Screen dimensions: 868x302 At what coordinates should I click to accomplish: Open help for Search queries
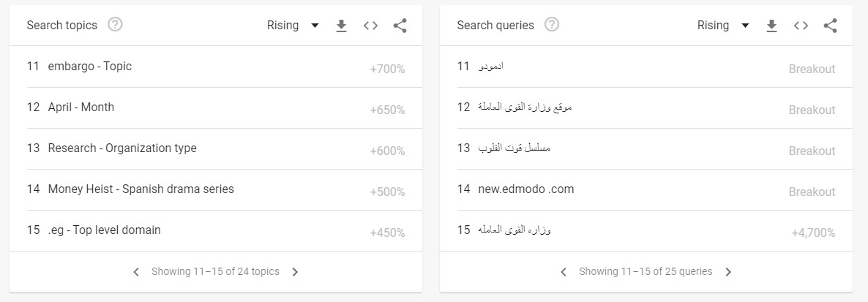552,25
